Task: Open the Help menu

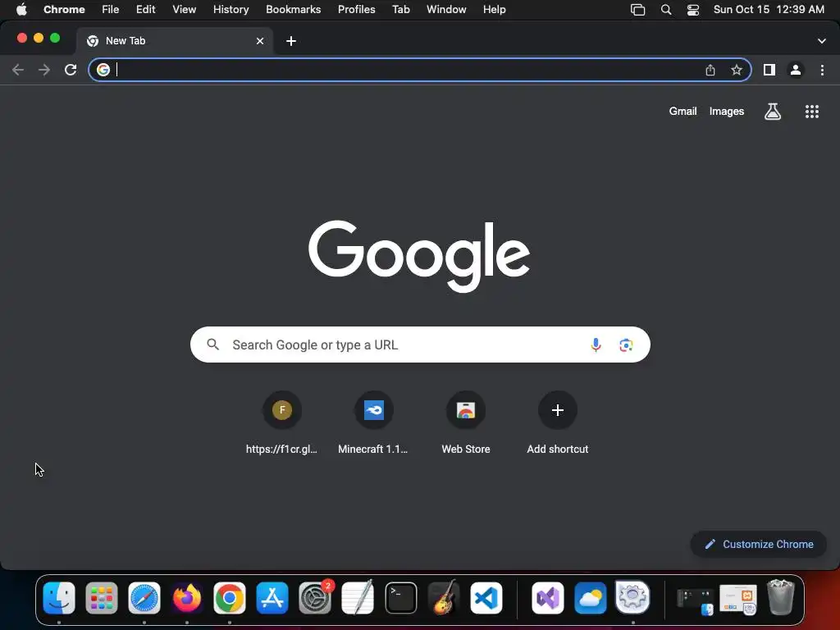Action: (x=494, y=10)
